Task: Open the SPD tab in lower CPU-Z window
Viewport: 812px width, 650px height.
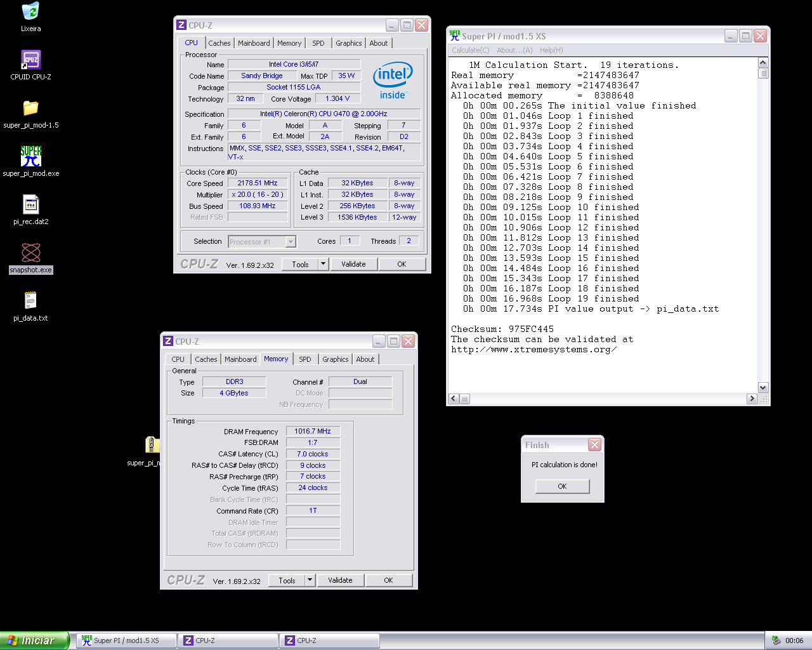Action: [305, 359]
